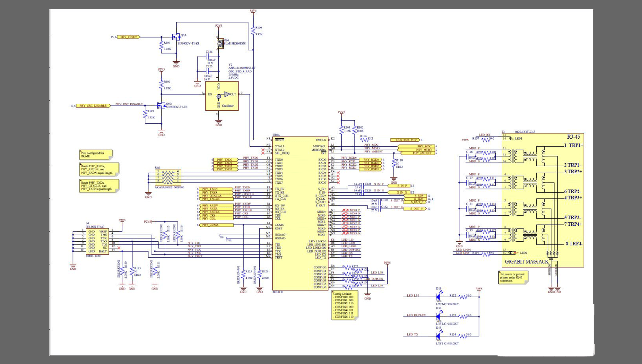Select resistor R119 near LED_L100

(485, 254)
